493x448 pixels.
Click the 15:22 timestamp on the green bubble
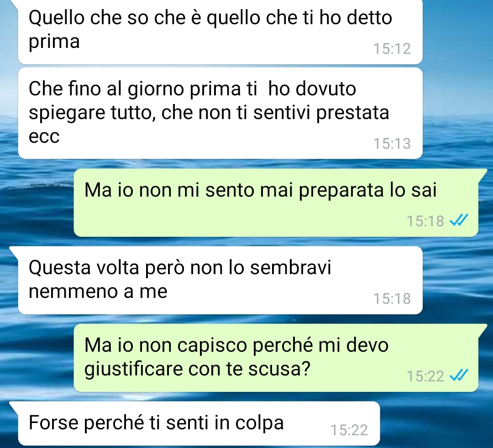pyautogui.click(x=425, y=376)
